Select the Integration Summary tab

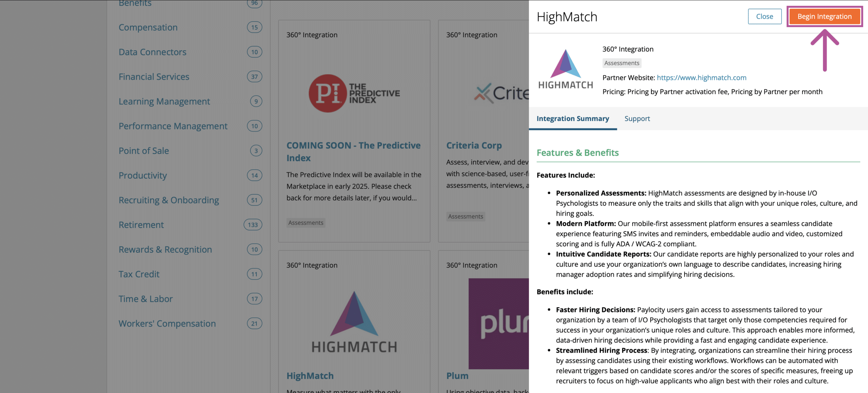[573, 119]
